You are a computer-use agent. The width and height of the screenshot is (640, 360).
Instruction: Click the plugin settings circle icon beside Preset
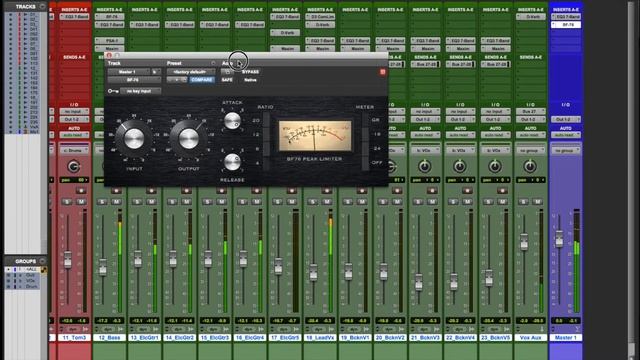(213, 63)
